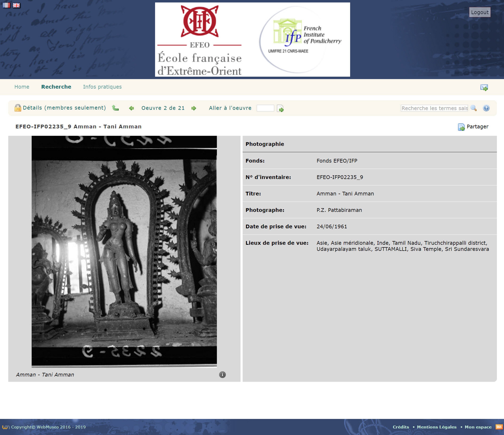Viewport: 504px width, 435px height.
Task: Open the Home menu item
Action: click(22, 87)
